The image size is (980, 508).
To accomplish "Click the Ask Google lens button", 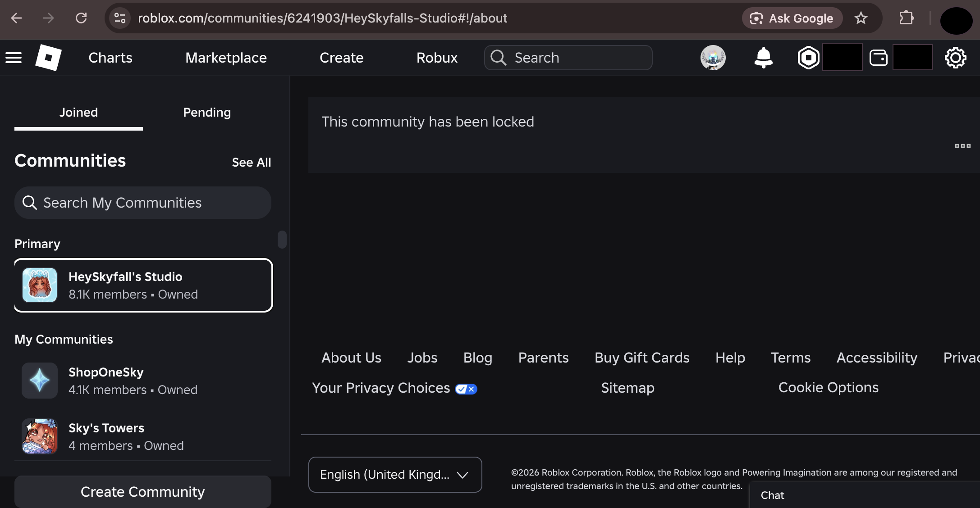I will [792, 18].
